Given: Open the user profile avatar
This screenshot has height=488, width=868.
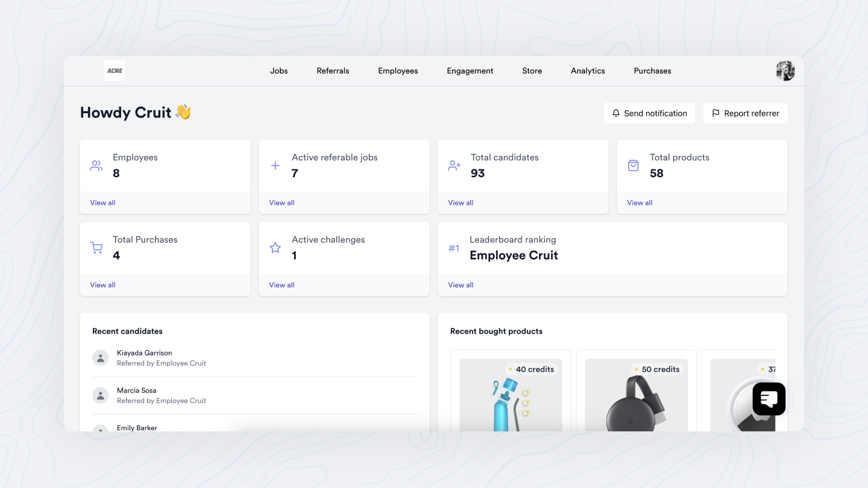Looking at the screenshot, I should tap(785, 70).
